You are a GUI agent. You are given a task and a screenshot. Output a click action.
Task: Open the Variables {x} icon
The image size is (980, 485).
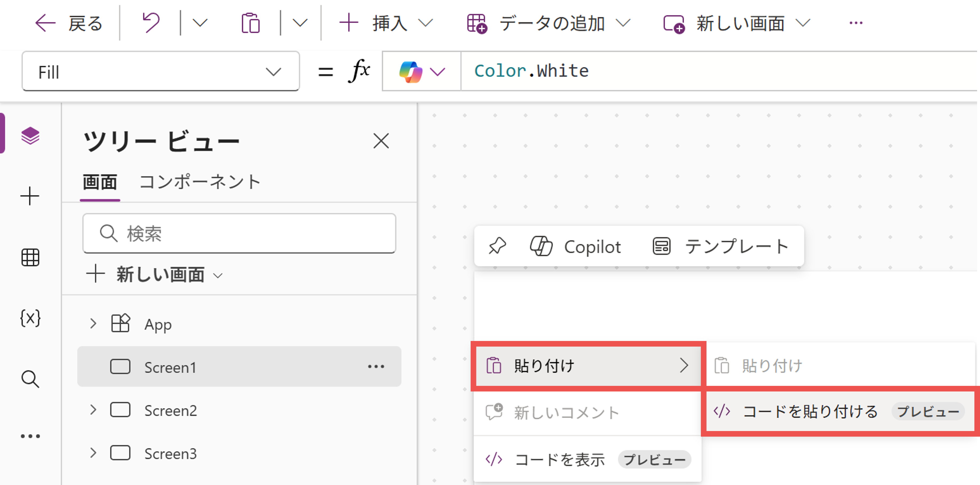click(x=30, y=318)
